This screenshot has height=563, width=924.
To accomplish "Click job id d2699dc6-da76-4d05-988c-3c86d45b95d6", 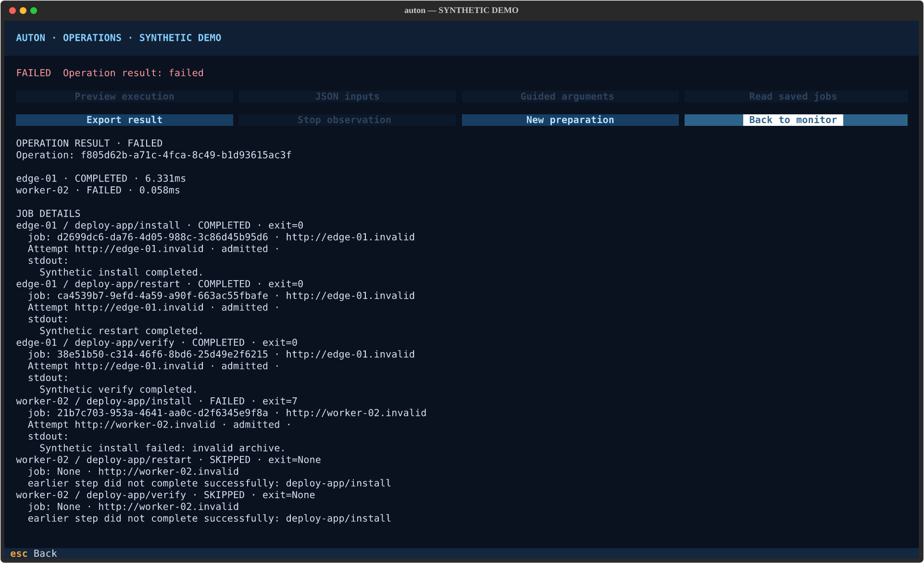I will (162, 237).
